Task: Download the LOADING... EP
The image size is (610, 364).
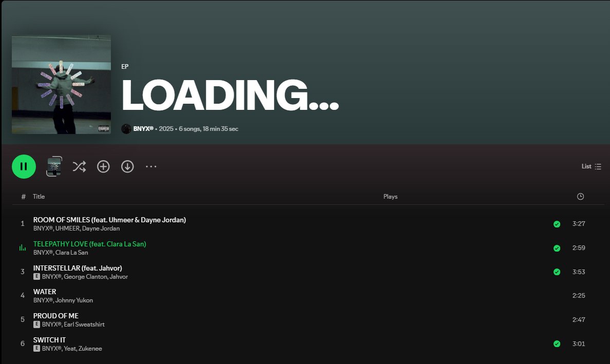Action: (127, 166)
